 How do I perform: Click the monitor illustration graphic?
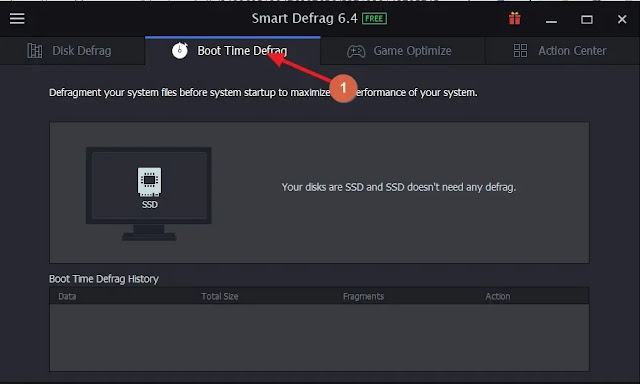click(149, 194)
